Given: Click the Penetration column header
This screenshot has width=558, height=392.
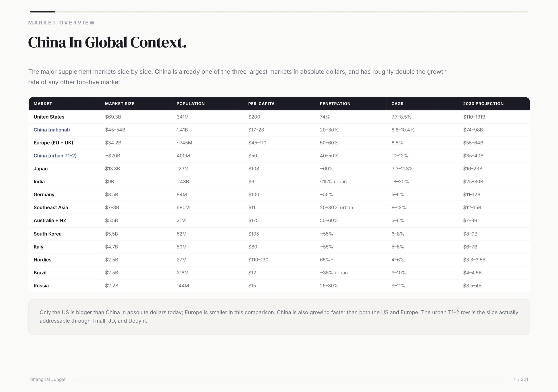Looking at the screenshot, I should tap(335, 104).
